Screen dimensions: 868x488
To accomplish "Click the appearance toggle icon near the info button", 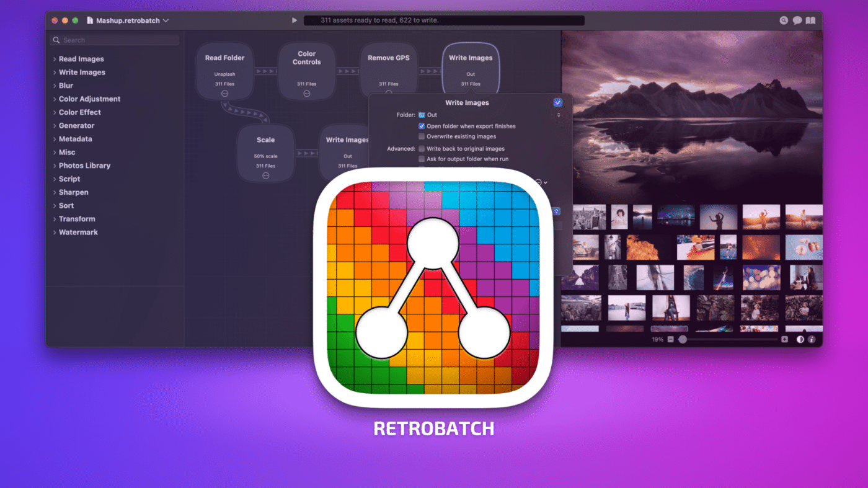I will 800,339.
